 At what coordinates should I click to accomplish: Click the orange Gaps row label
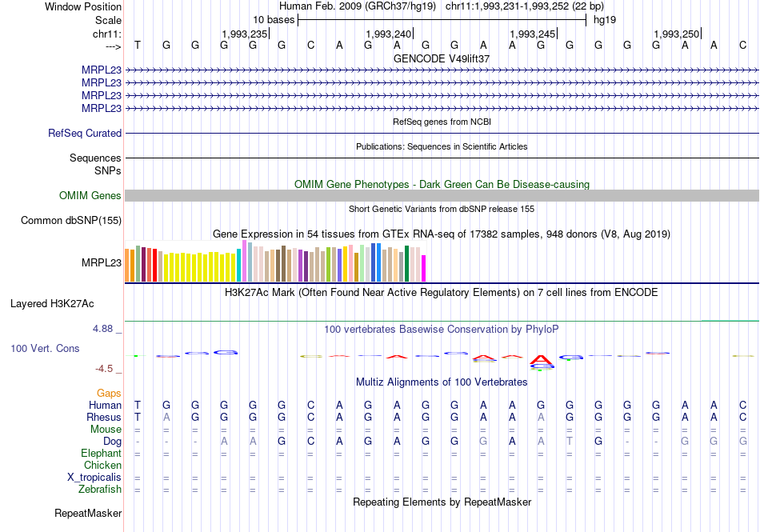tap(109, 393)
